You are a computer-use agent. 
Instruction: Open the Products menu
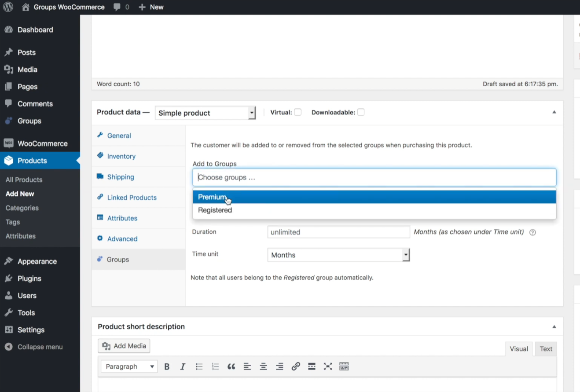coord(40,161)
